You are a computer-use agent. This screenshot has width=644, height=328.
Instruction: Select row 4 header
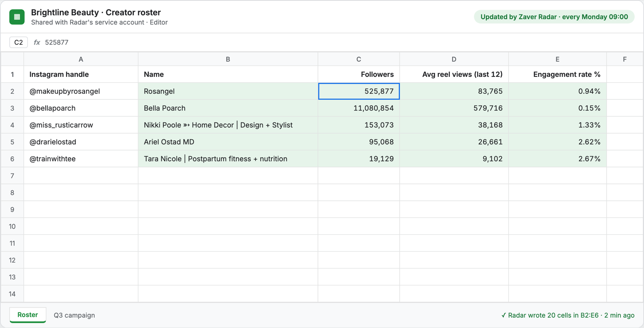(12, 125)
